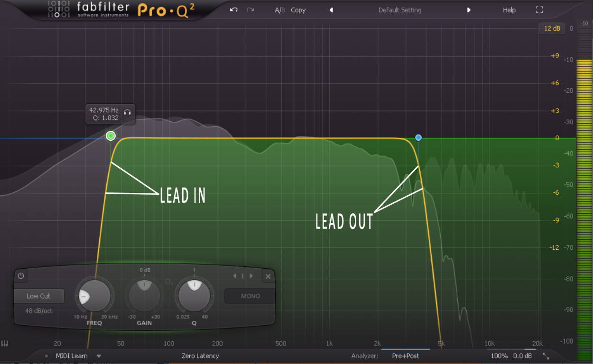
Task: Open the Zero Latency processing mode menu
Action: click(200, 356)
